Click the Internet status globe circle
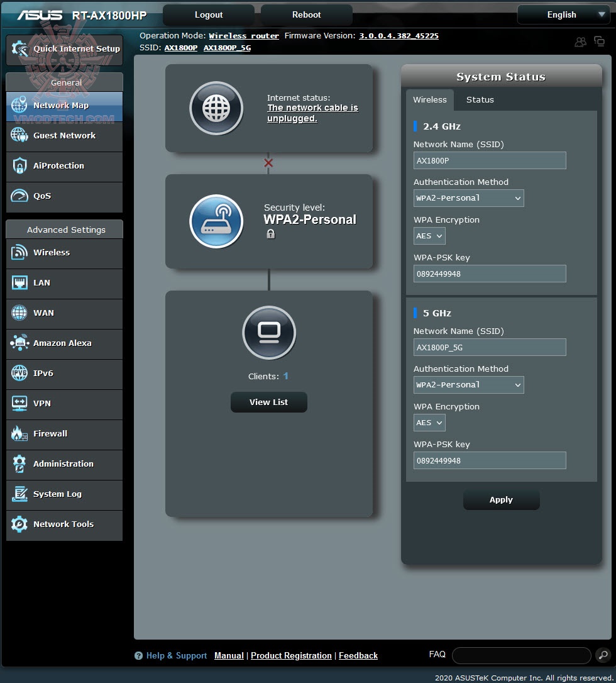 (x=216, y=108)
